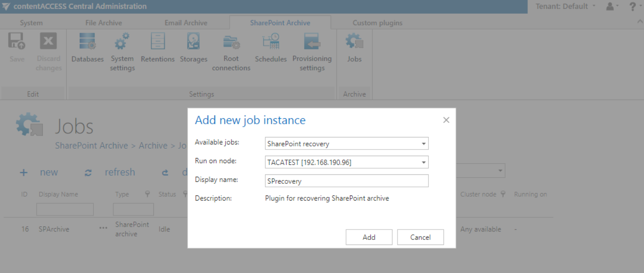Close the Add new job instance dialog

click(x=446, y=120)
